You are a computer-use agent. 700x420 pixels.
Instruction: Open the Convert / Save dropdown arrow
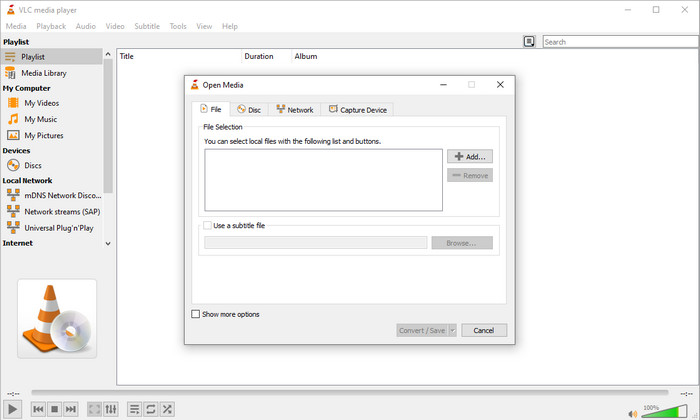click(452, 330)
